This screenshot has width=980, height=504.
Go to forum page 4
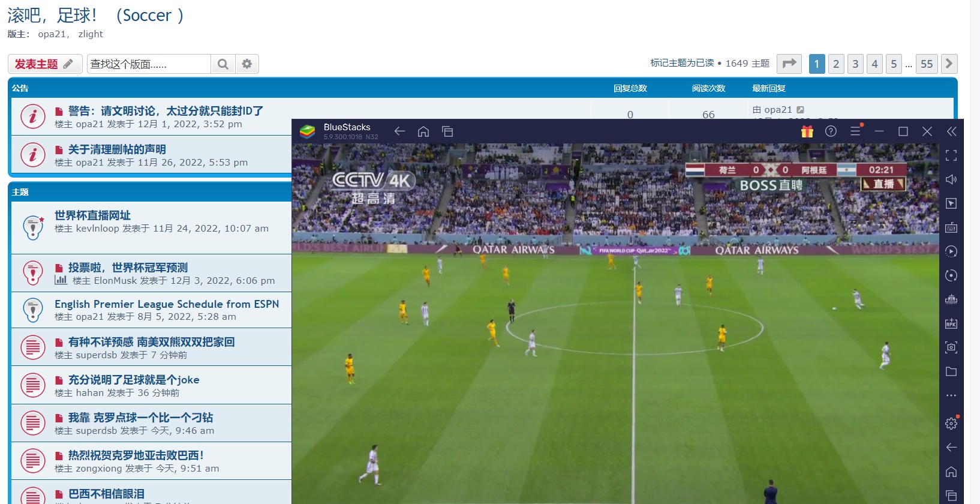click(874, 64)
